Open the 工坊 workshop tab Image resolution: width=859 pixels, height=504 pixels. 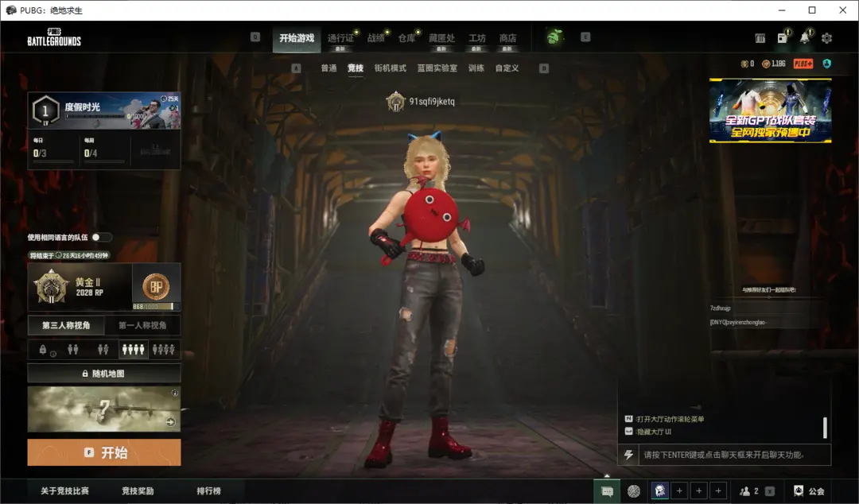pyautogui.click(x=476, y=38)
